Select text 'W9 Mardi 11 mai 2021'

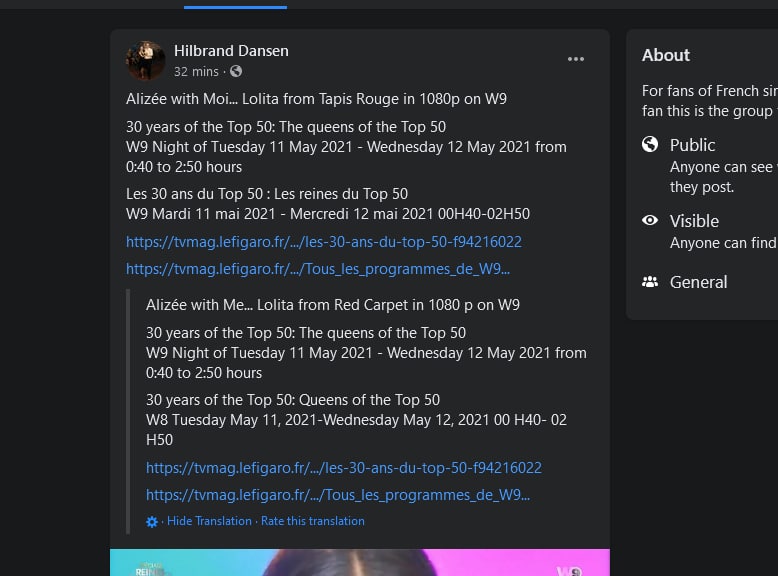(x=200, y=214)
